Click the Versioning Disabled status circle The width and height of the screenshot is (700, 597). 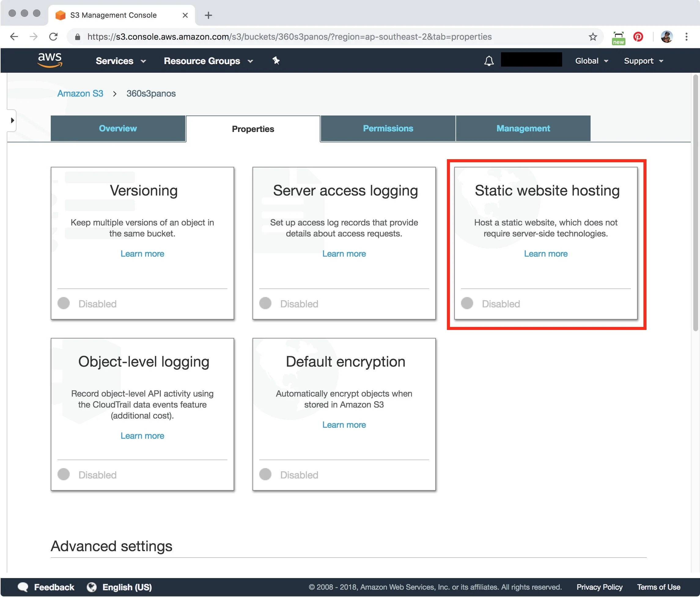[x=64, y=303]
